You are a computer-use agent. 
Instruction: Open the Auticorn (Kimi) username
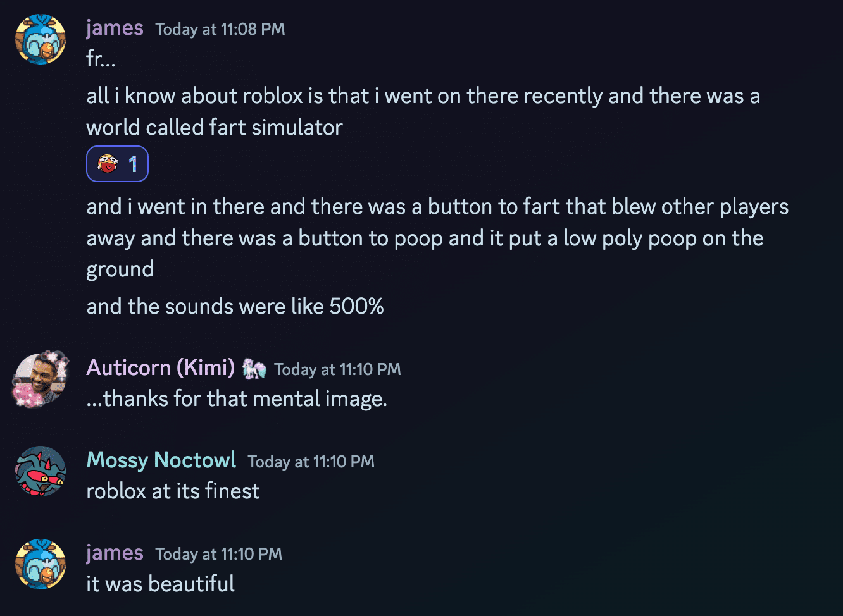[161, 367]
